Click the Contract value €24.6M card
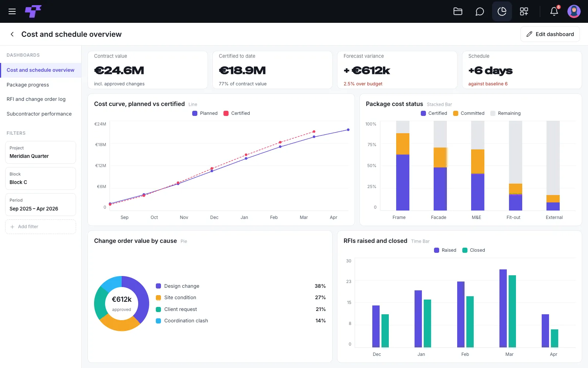Screen dimensions: 588x368 point(148,70)
